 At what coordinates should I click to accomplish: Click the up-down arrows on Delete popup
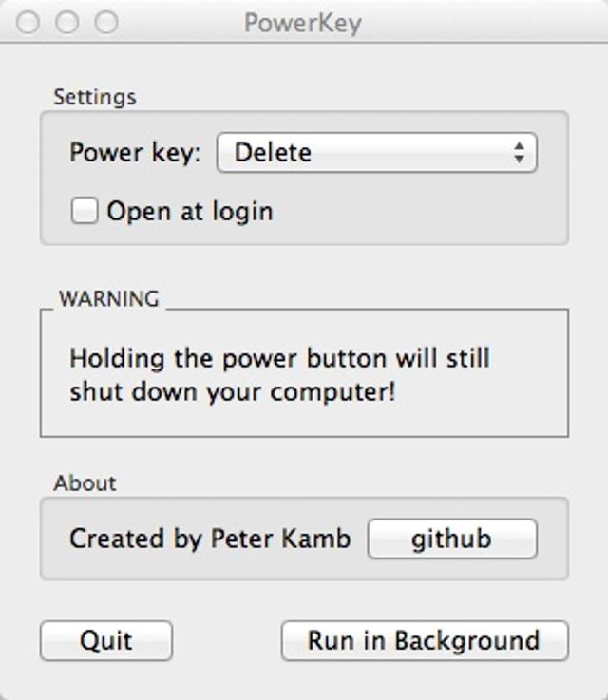pos(519,153)
